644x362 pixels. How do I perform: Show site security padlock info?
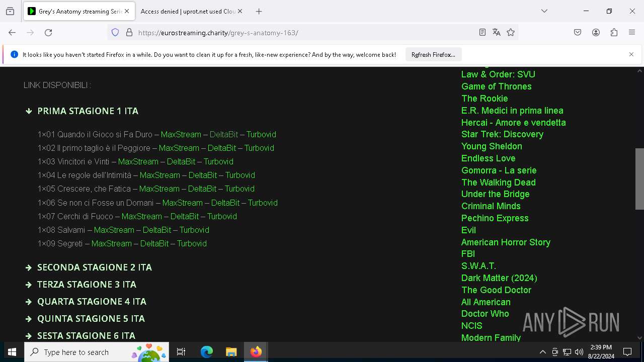[x=129, y=32]
